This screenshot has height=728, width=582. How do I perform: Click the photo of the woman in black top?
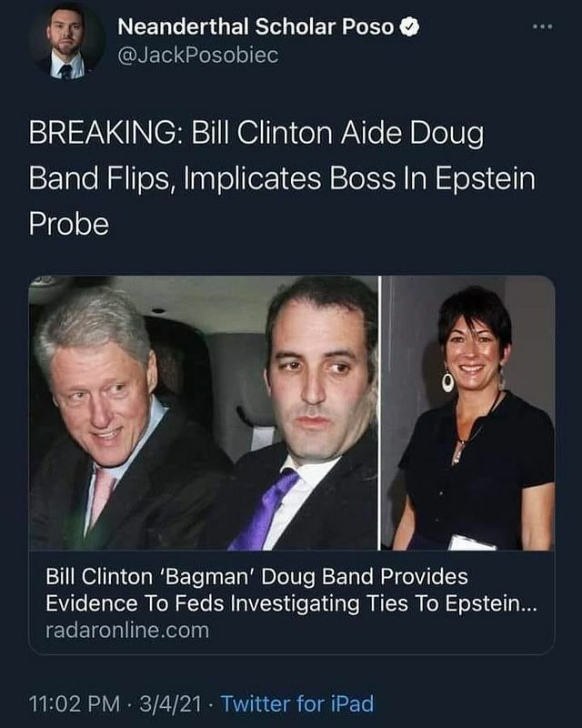pos(467,413)
